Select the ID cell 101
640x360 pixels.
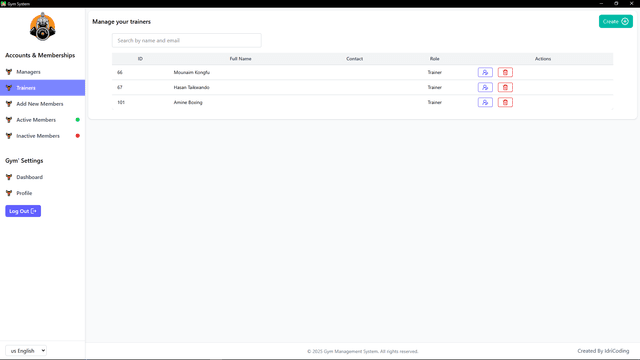pos(121,102)
